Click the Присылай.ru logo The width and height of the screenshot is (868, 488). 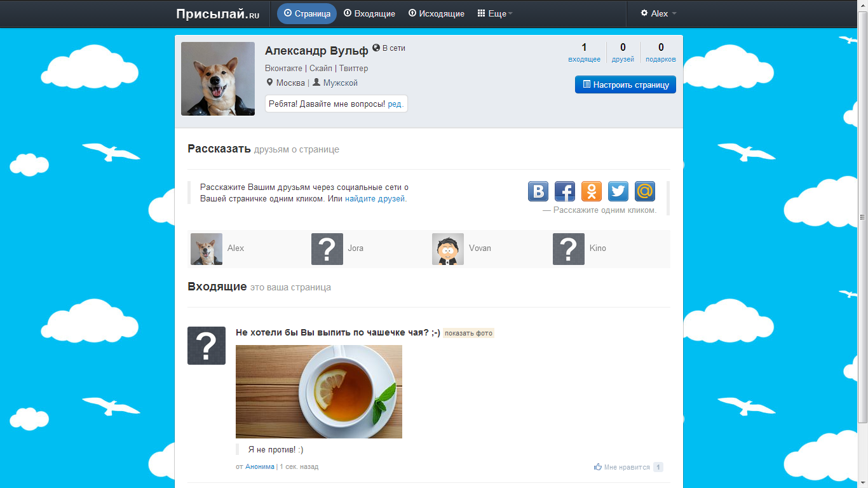pos(218,14)
